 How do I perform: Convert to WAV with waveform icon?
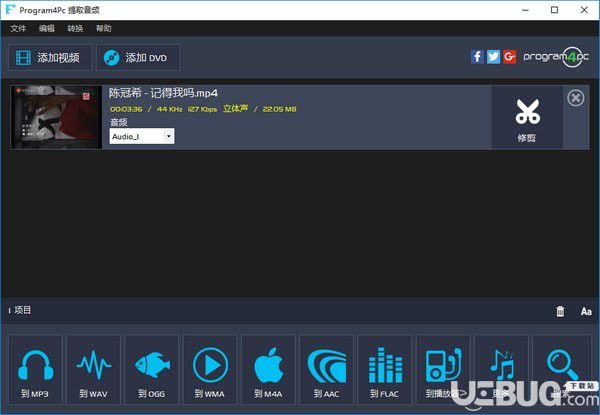(x=94, y=370)
